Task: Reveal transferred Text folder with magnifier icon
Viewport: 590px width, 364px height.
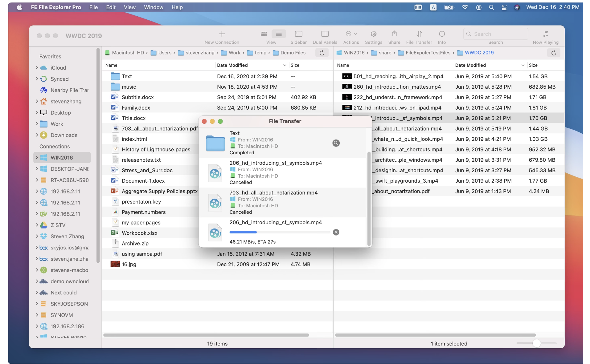Action: click(x=336, y=143)
